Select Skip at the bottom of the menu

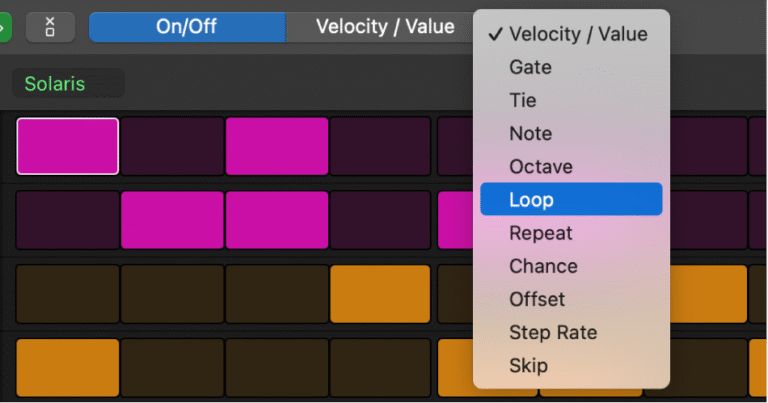pyautogui.click(x=528, y=365)
